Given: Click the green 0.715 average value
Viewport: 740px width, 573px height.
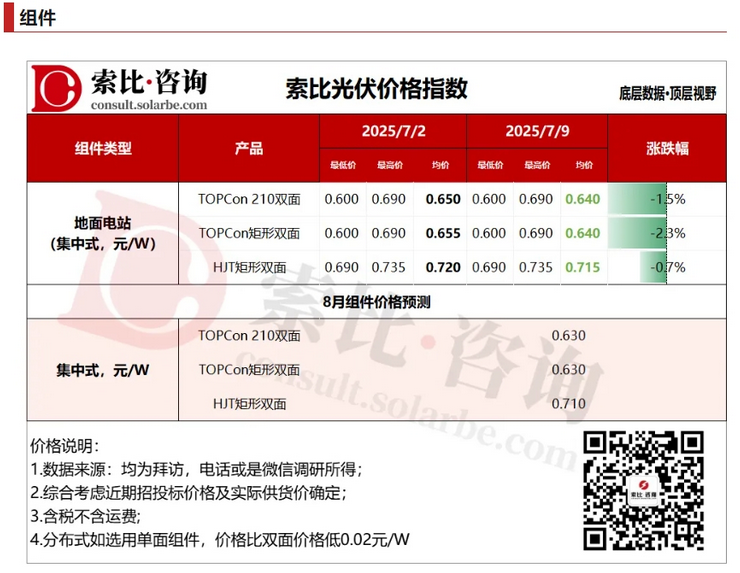Looking at the screenshot, I should tap(583, 267).
